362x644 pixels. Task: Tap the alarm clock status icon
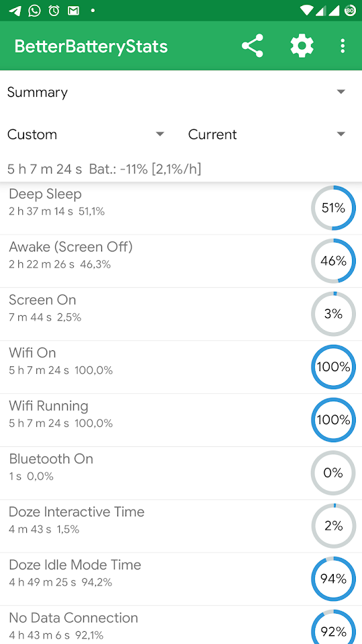pyautogui.click(x=54, y=11)
